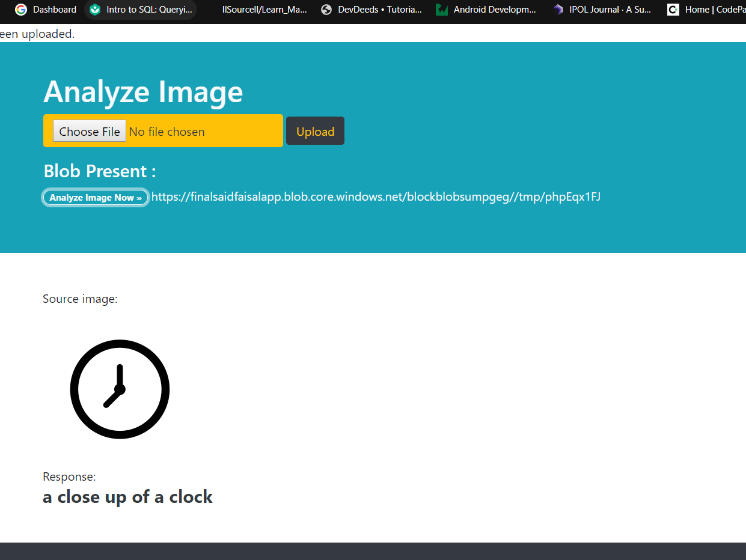Click the Android icon on the Android Development tab

441,9
